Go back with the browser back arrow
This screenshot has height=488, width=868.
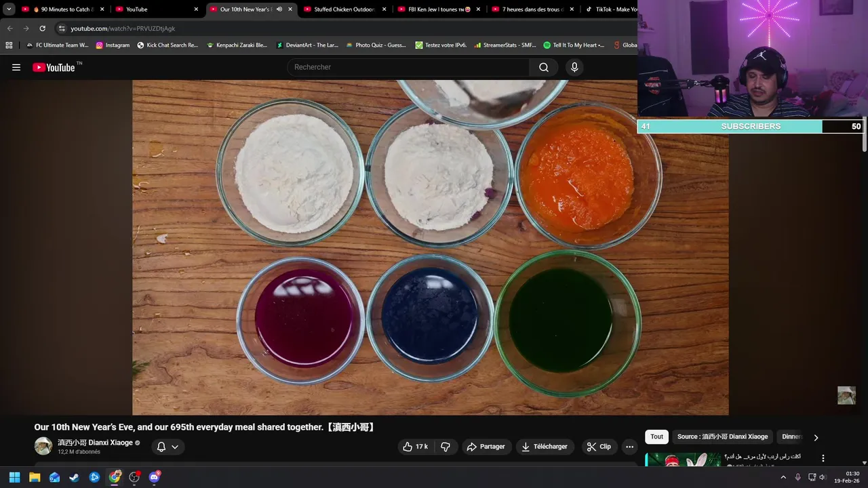point(9,28)
